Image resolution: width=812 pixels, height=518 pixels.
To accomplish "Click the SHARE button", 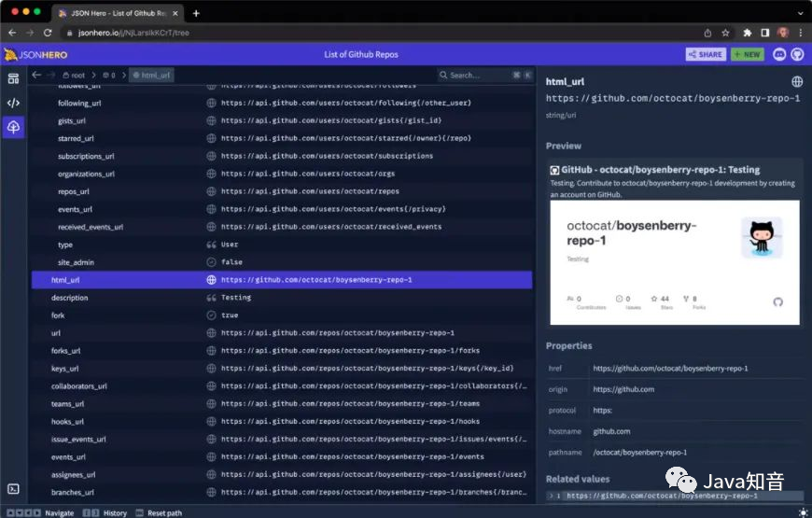I will (x=706, y=54).
